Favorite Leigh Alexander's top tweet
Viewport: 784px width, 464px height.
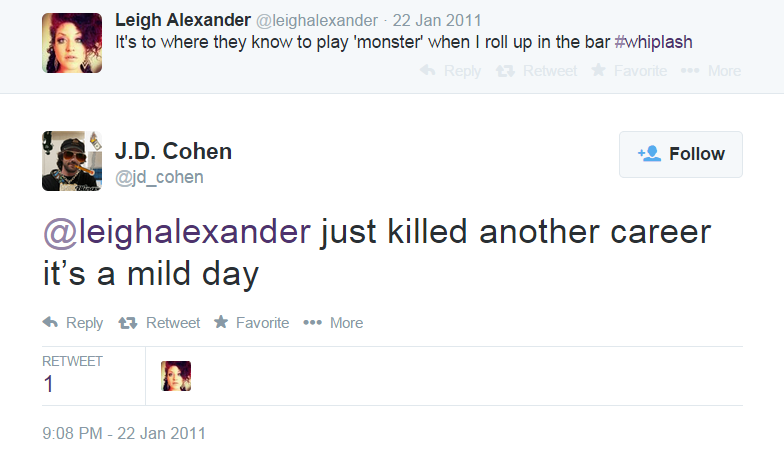(599, 71)
